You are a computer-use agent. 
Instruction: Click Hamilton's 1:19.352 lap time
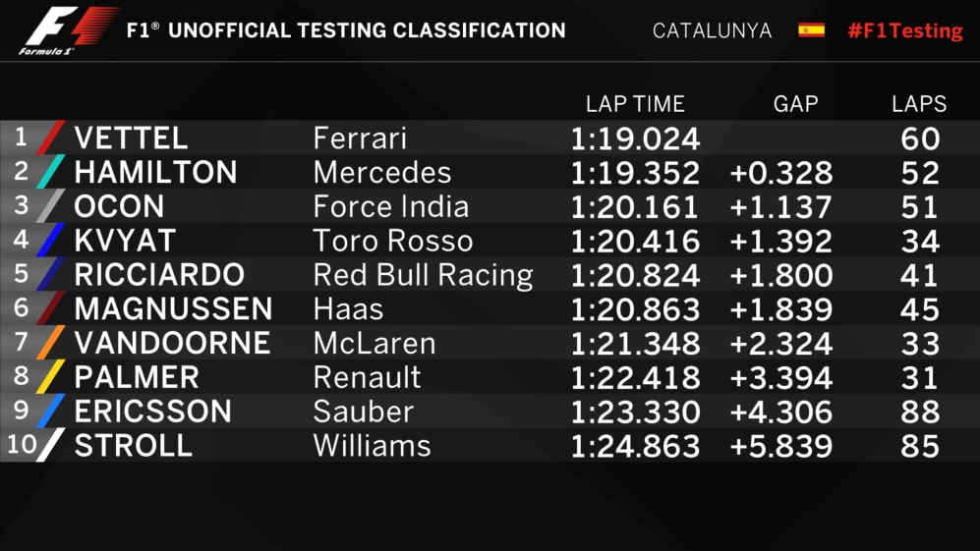pyautogui.click(x=635, y=173)
